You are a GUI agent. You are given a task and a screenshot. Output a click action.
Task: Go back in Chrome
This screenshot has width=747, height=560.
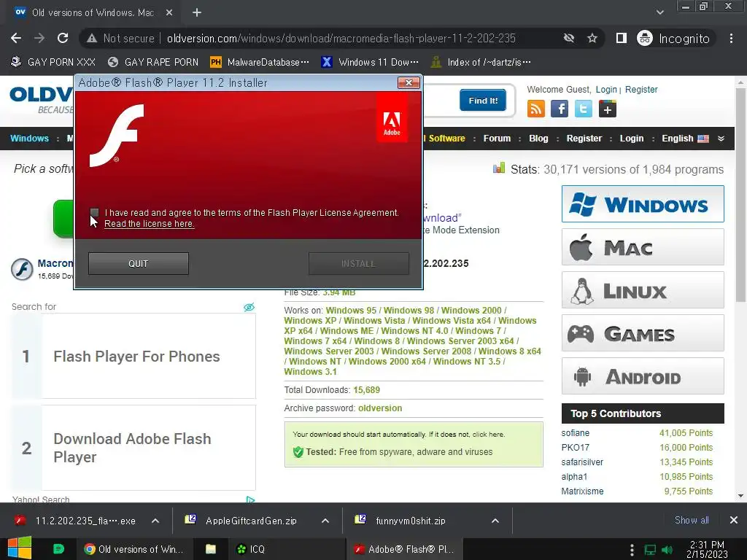point(16,38)
